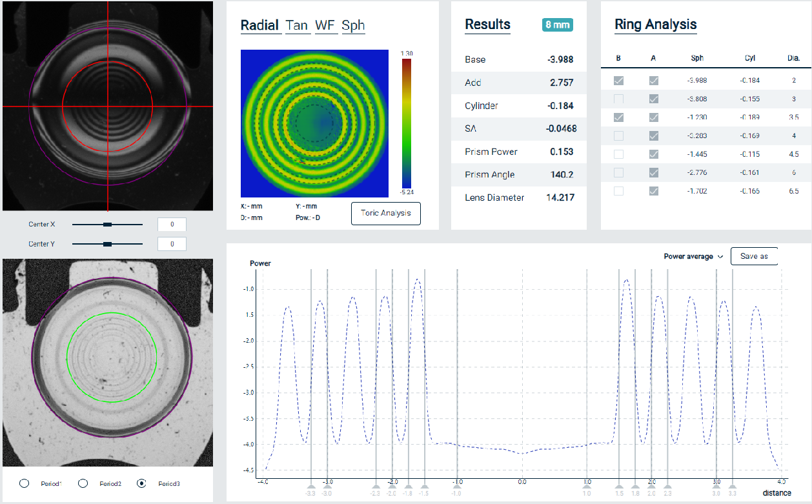Click the 1.5 marker triangle on distance axis
Viewport: 812px width, 504px height.
[620, 488]
